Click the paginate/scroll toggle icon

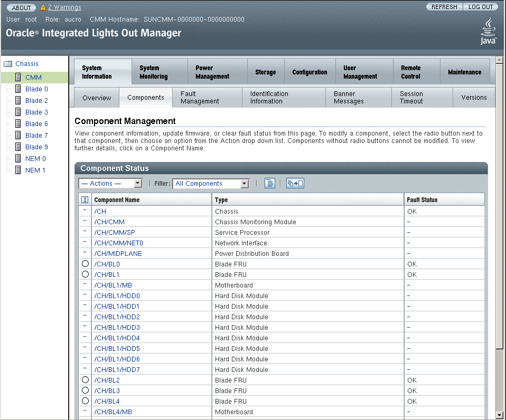point(295,184)
